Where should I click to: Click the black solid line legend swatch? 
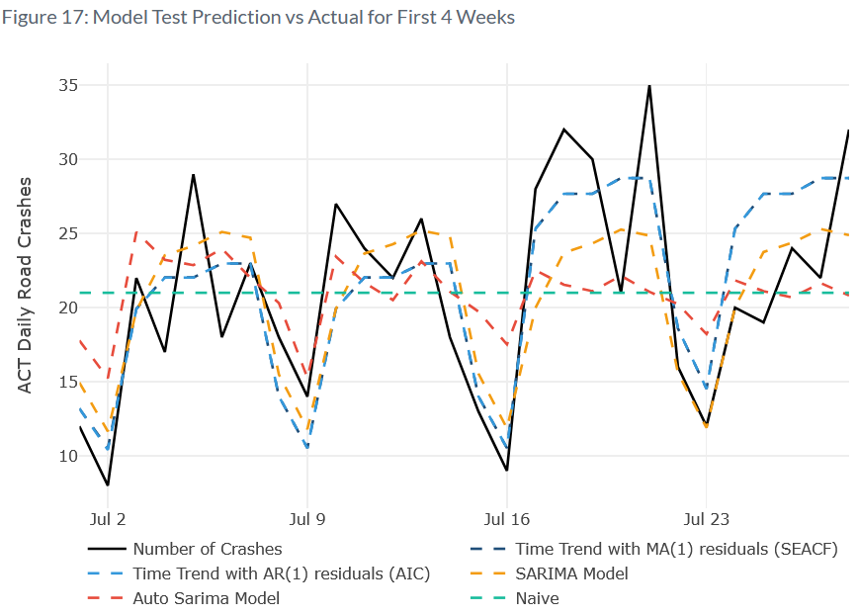click(106, 549)
